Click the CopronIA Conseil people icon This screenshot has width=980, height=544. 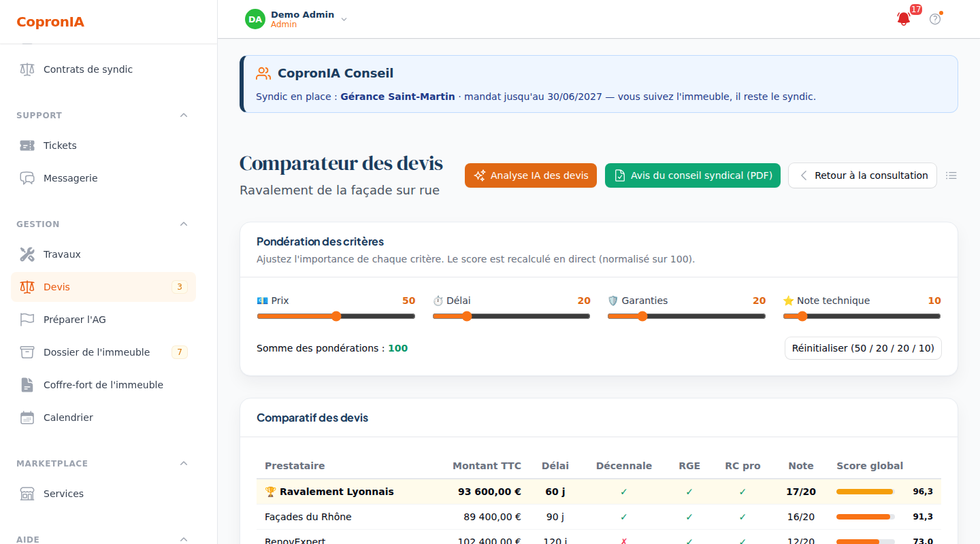(x=263, y=73)
